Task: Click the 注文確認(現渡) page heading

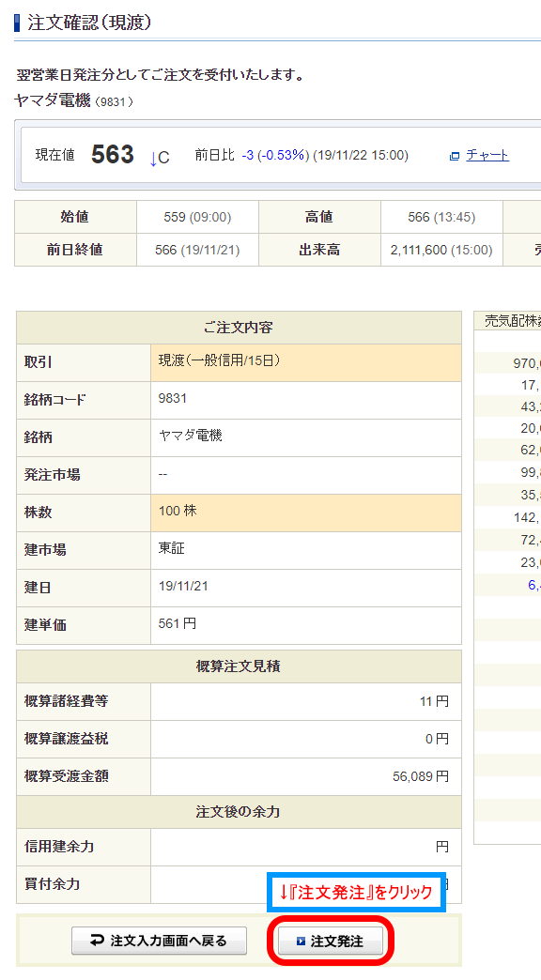Action: click(x=89, y=23)
